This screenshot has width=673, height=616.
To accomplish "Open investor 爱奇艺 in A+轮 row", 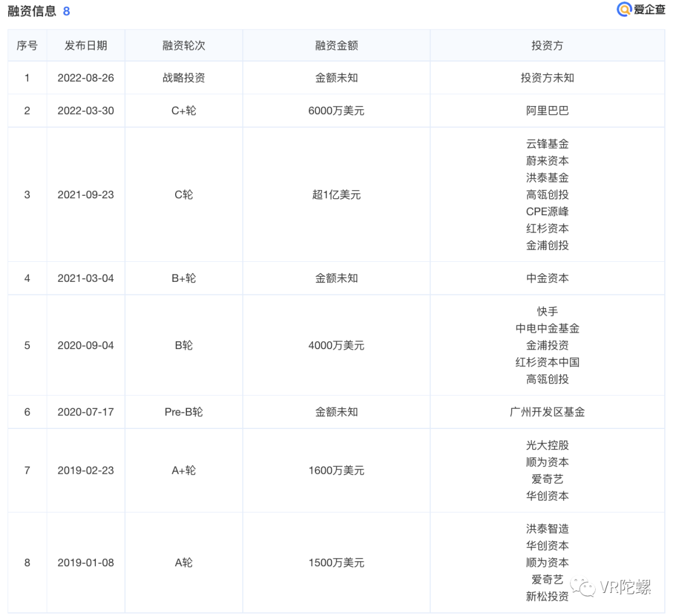I will [x=547, y=479].
